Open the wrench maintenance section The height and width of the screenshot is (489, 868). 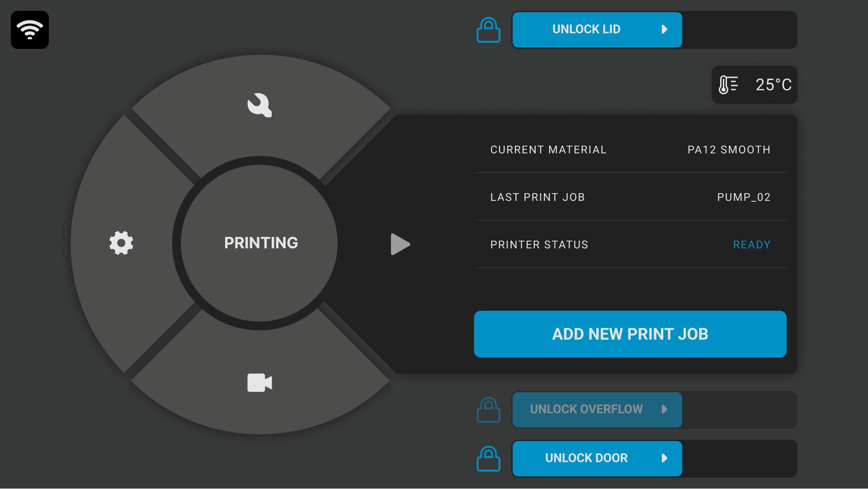[259, 105]
